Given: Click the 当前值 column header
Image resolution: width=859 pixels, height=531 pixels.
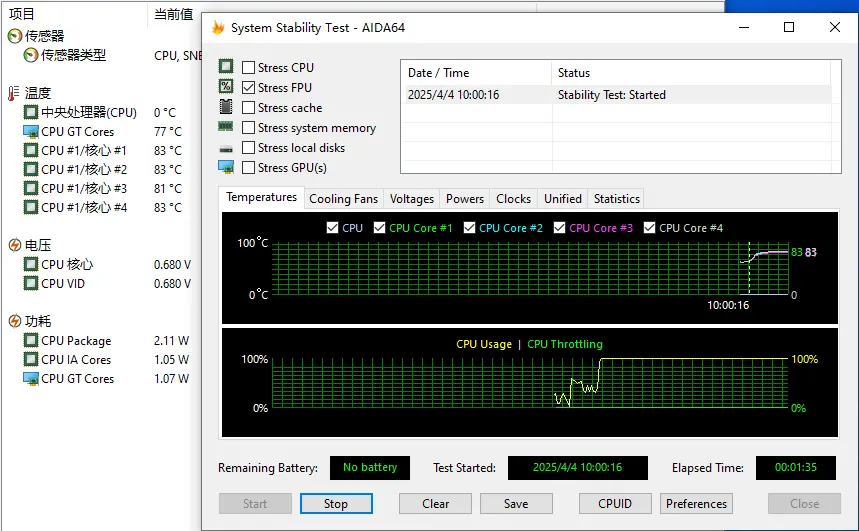Looking at the screenshot, I should coord(173,14).
